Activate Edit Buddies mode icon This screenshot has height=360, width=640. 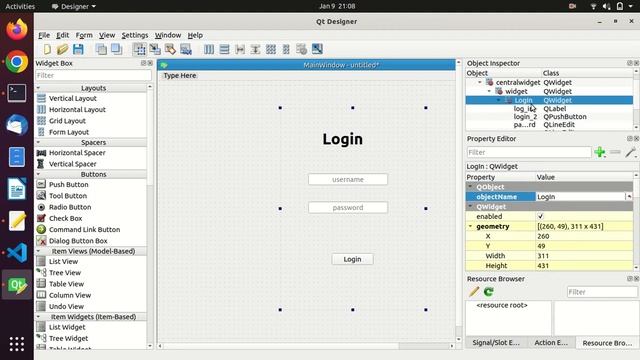coord(170,49)
